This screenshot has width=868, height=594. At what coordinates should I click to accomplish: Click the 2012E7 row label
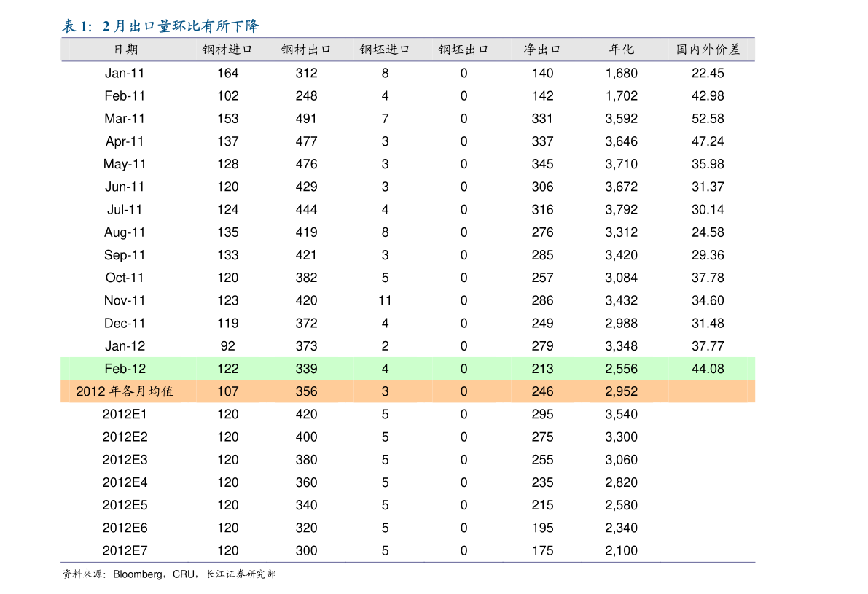coord(125,551)
